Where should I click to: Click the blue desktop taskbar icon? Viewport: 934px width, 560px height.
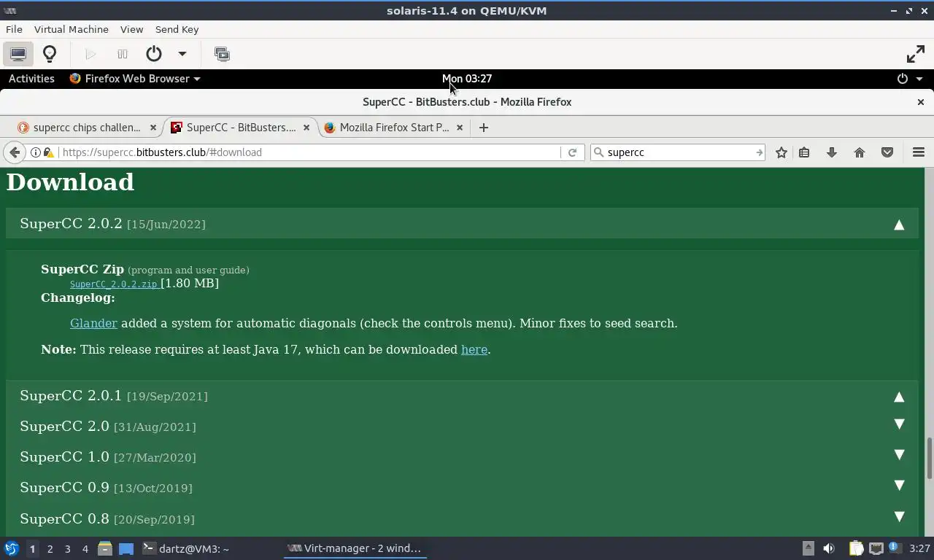[126, 548]
